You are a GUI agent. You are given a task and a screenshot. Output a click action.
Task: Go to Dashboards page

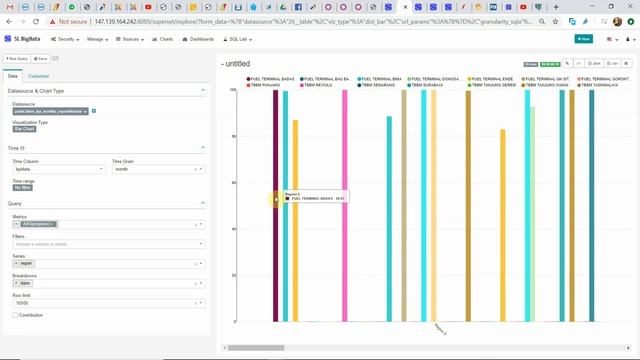coord(198,39)
